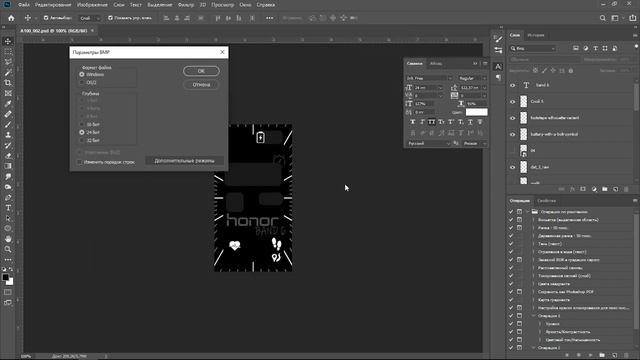
Task: Open the Русский language dropdown
Action: pos(428,144)
